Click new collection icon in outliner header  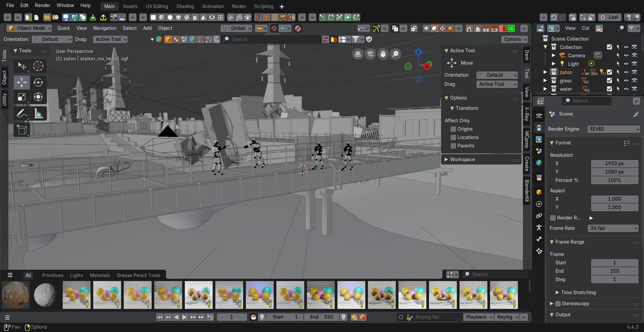(599, 28)
